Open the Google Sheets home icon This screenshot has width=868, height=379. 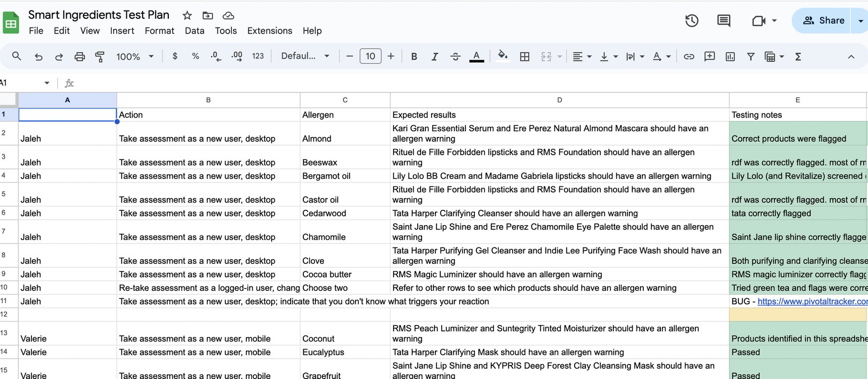click(x=11, y=23)
